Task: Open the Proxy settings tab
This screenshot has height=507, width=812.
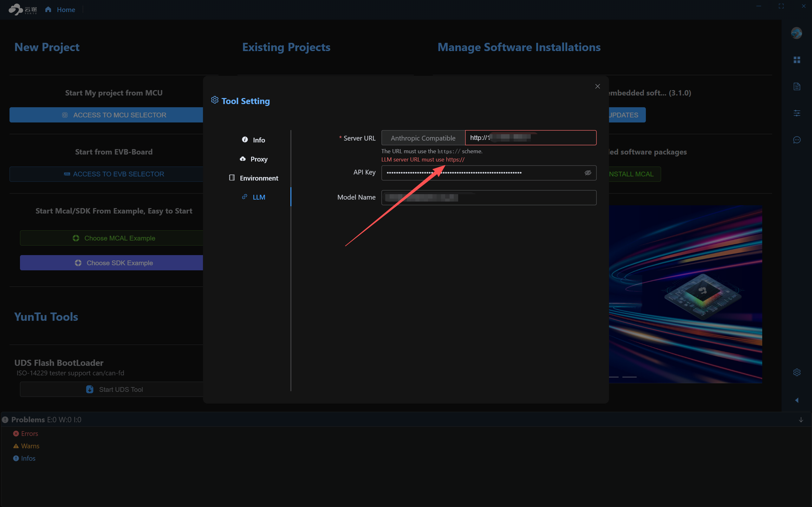Action: (254, 159)
